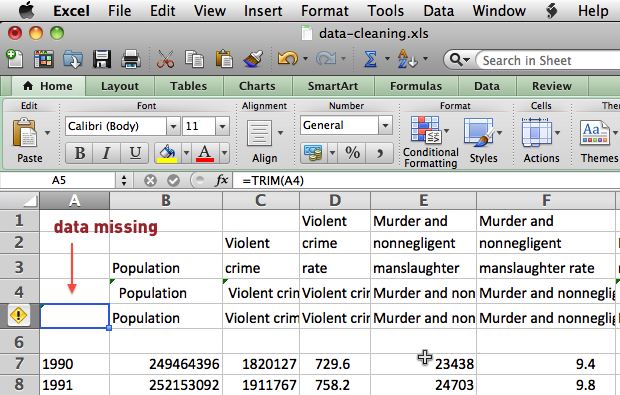This screenshot has height=395, width=620.
Task: Click the Open file folder icon
Action: (x=73, y=60)
